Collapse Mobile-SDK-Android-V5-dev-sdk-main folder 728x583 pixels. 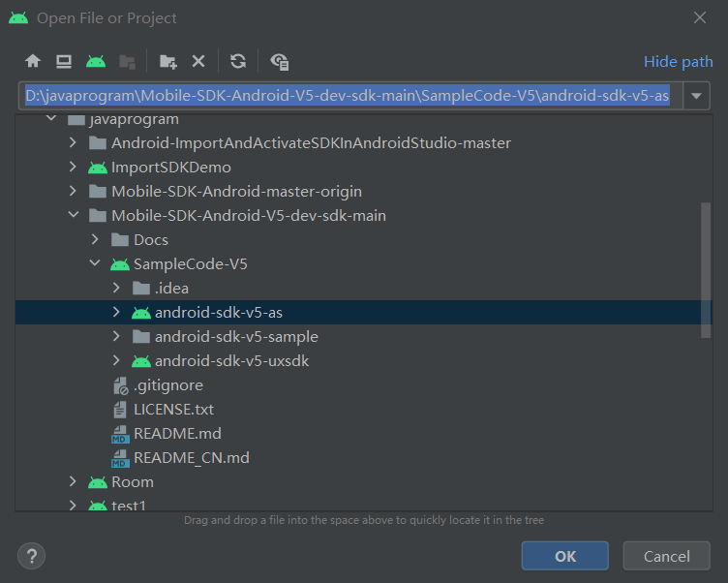[74, 215]
